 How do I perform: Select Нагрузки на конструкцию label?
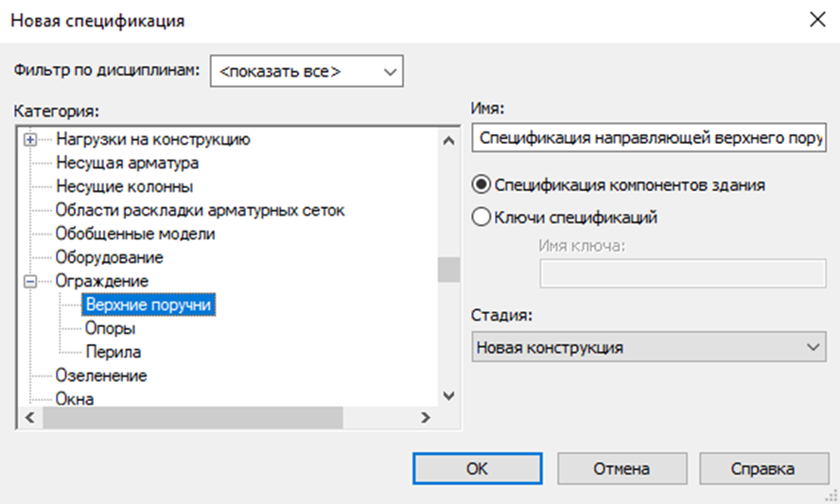point(153,139)
